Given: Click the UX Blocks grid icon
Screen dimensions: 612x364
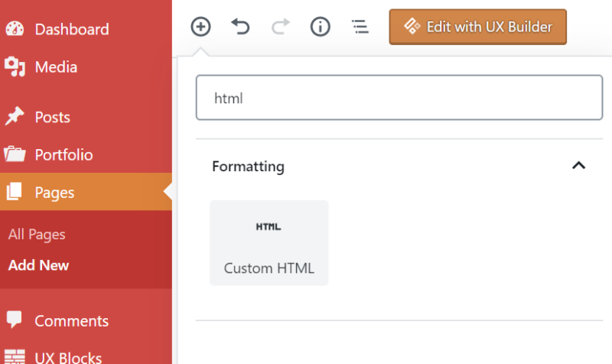Looking at the screenshot, I should [x=15, y=356].
